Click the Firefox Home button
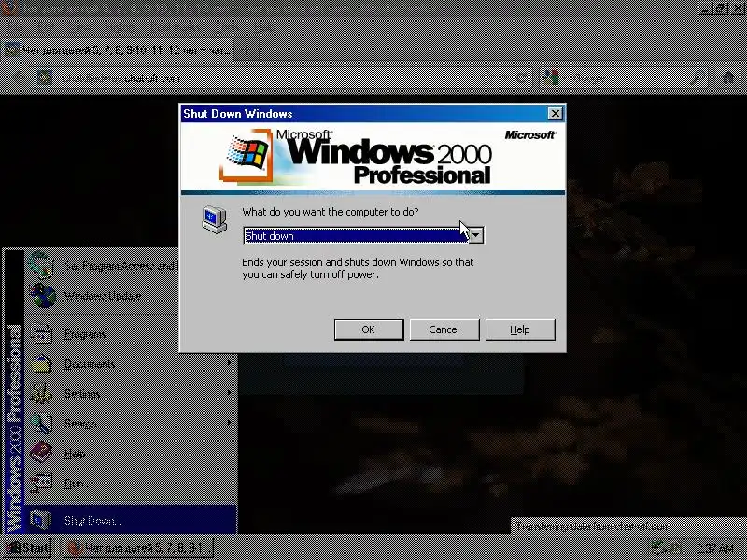Screen dimensions: 747x560 pos(728,77)
